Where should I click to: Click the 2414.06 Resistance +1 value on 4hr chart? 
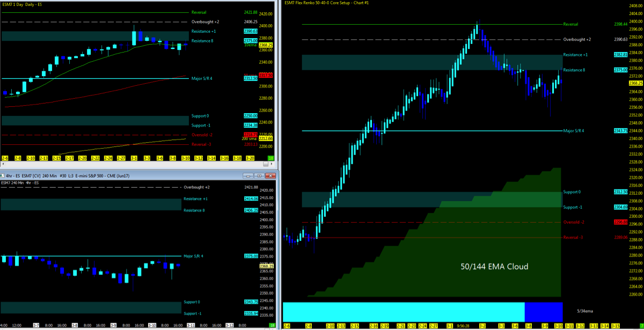251,199
